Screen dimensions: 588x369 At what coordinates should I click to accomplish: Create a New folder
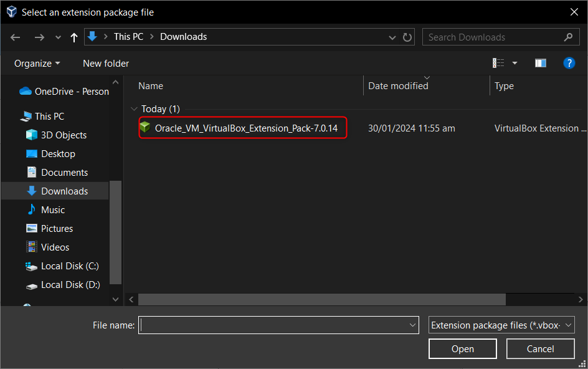(x=106, y=64)
